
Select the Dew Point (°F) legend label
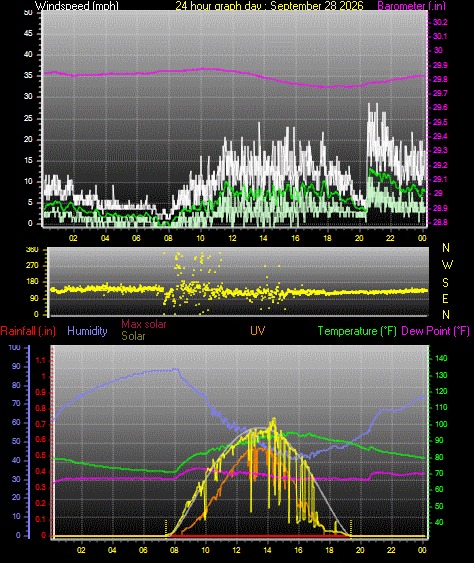tap(436, 331)
